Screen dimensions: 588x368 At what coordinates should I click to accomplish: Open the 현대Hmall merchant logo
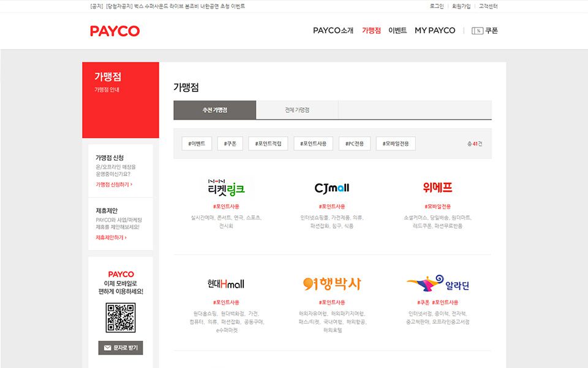227,284
